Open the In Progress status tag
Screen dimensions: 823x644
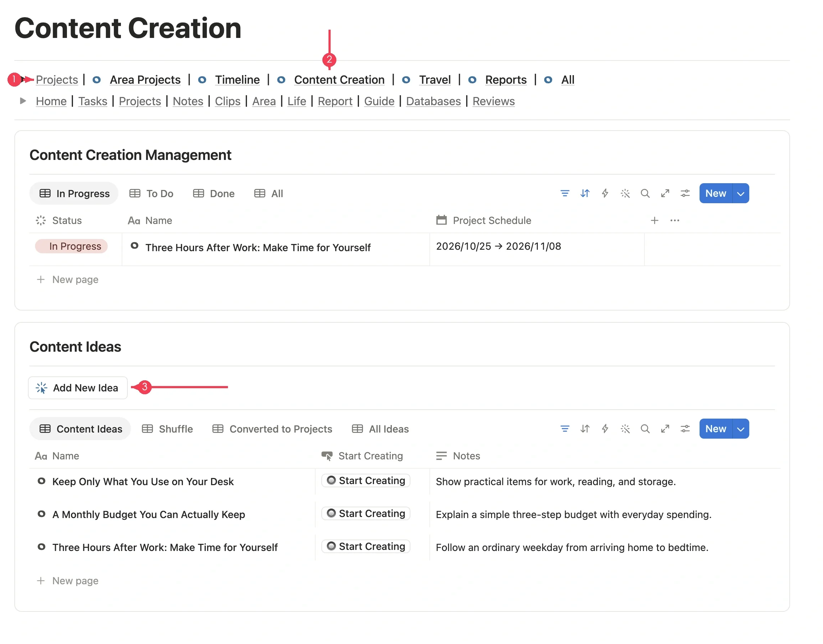[71, 246]
